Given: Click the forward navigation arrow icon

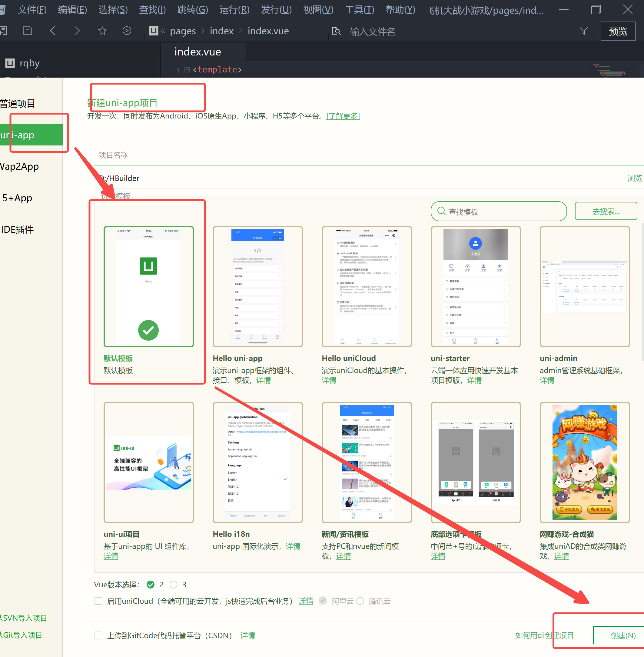Looking at the screenshot, I should [x=77, y=31].
